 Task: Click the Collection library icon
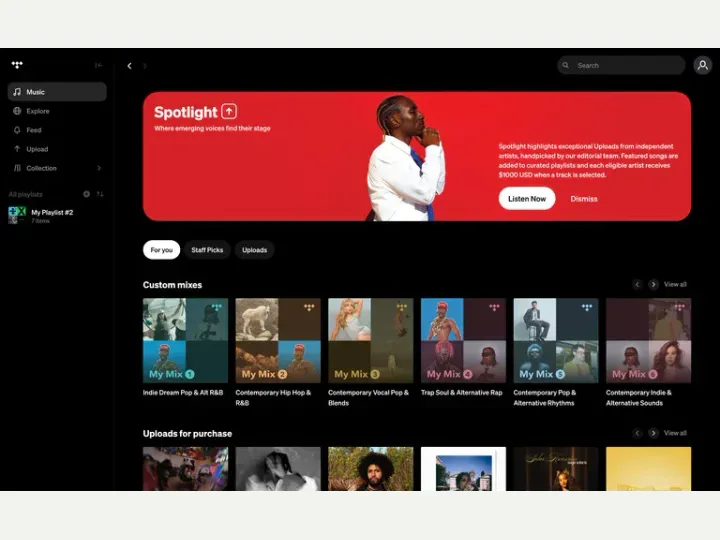coord(17,168)
